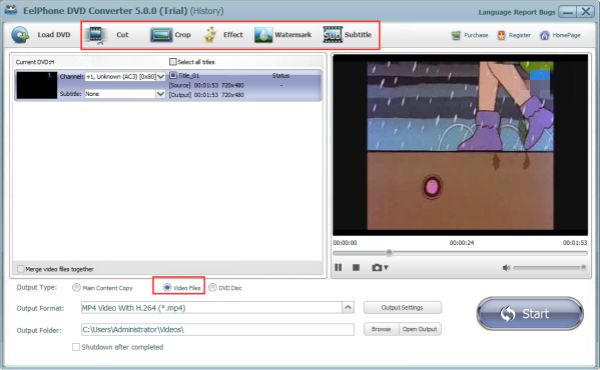
Task: Click the Output Folder path field
Action: (x=217, y=329)
